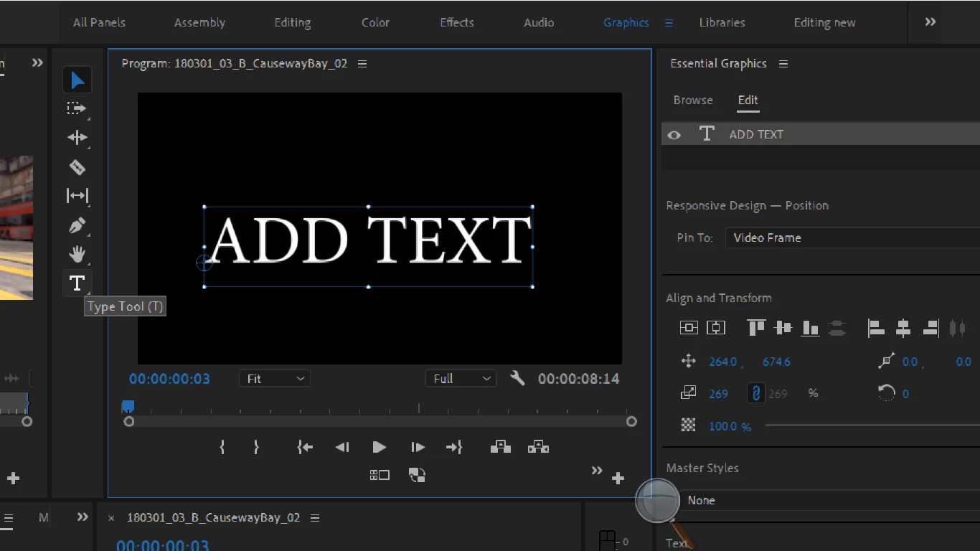Expand the workspace overflow chevrons
980x551 pixels.
coord(930,22)
